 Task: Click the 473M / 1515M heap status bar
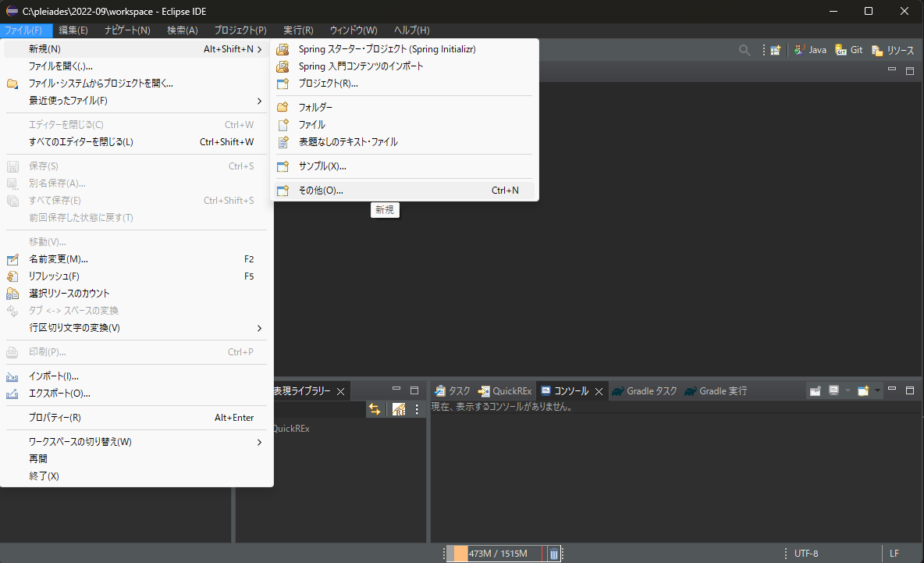tap(498, 554)
